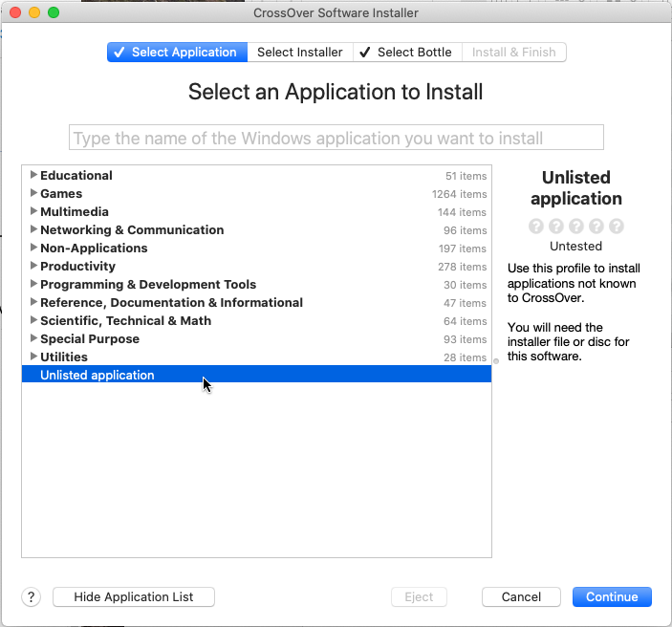672x627 pixels.
Task: Select the Multimedia row label
Action: pyautogui.click(x=75, y=212)
